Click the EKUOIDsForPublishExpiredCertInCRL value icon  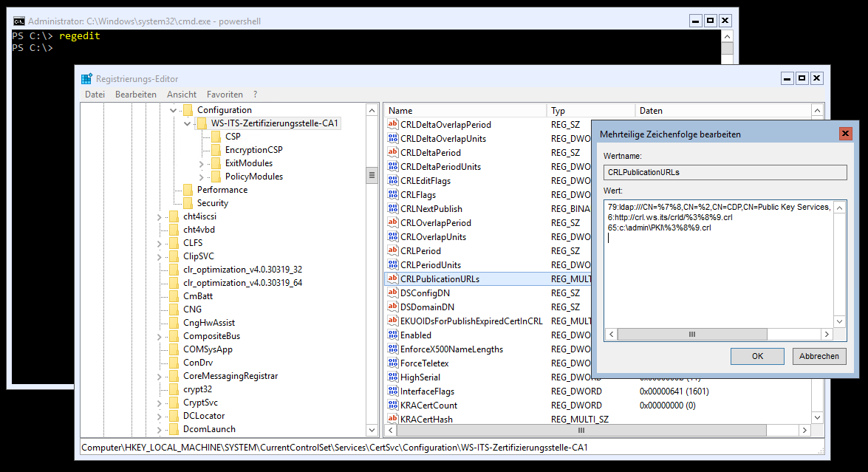point(393,321)
